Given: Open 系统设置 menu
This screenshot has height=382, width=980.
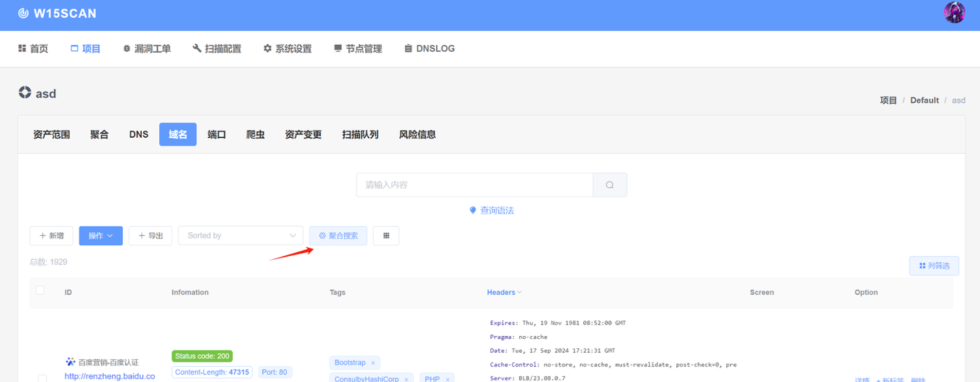Looking at the screenshot, I should (287, 49).
